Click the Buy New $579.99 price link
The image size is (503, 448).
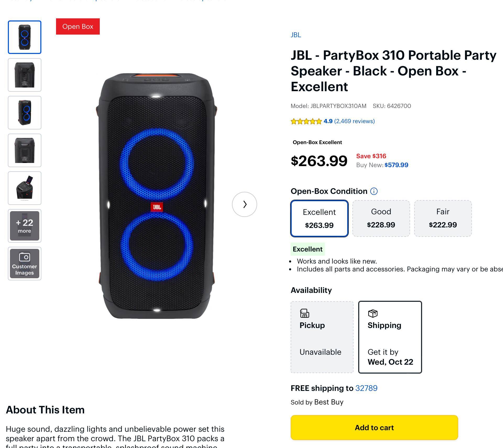pyautogui.click(x=396, y=165)
